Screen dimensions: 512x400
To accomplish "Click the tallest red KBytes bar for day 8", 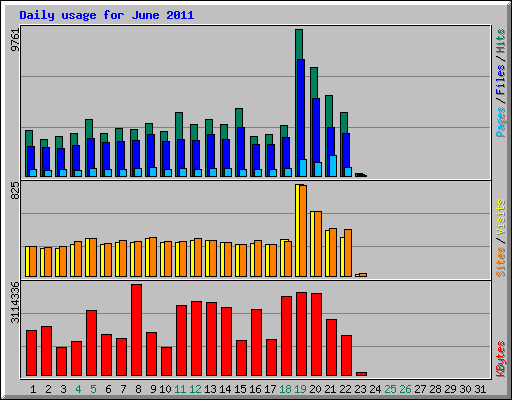I will [x=136, y=330].
